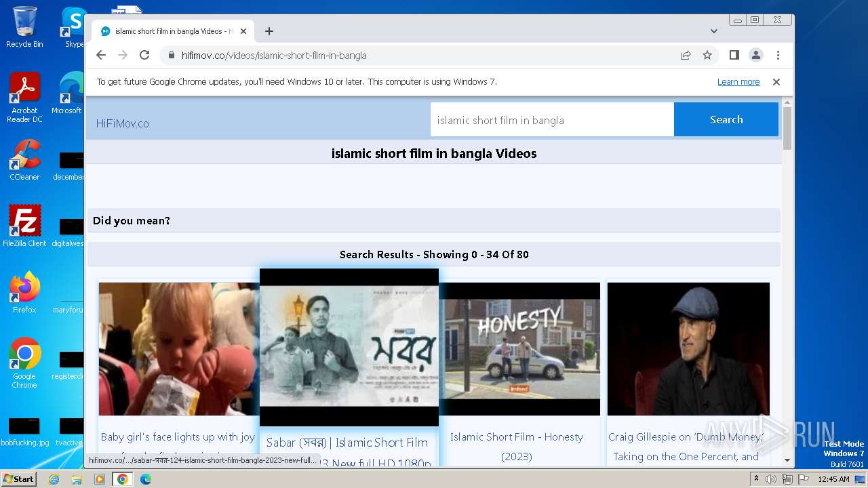
Task: Open Acrobat Reader DC desktop icon
Action: [x=24, y=98]
